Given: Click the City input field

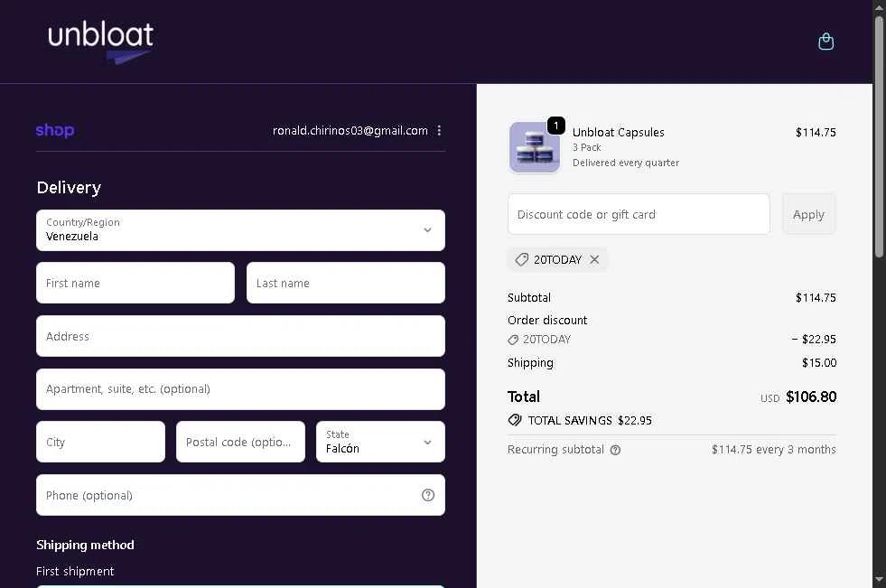Looking at the screenshot, I should [100, 442].
